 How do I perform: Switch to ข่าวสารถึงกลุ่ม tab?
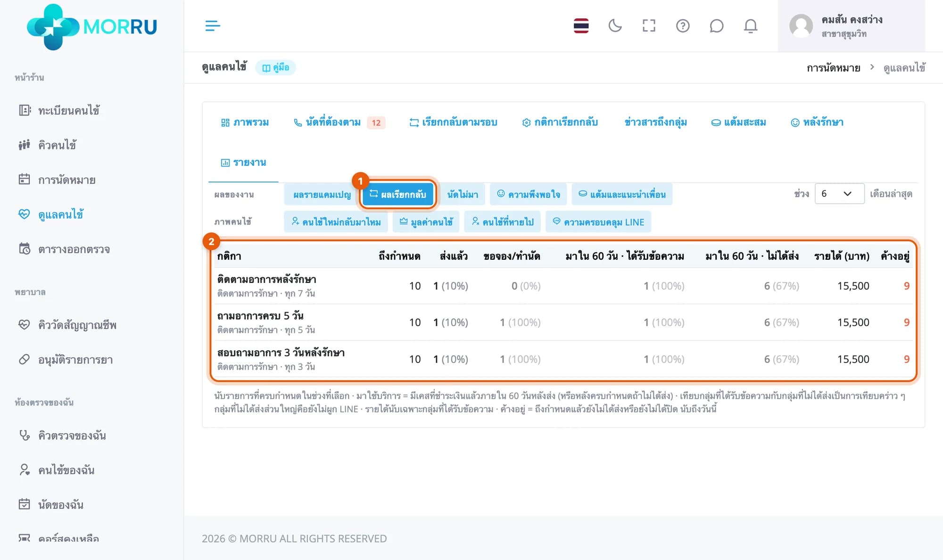pos(655,123)
